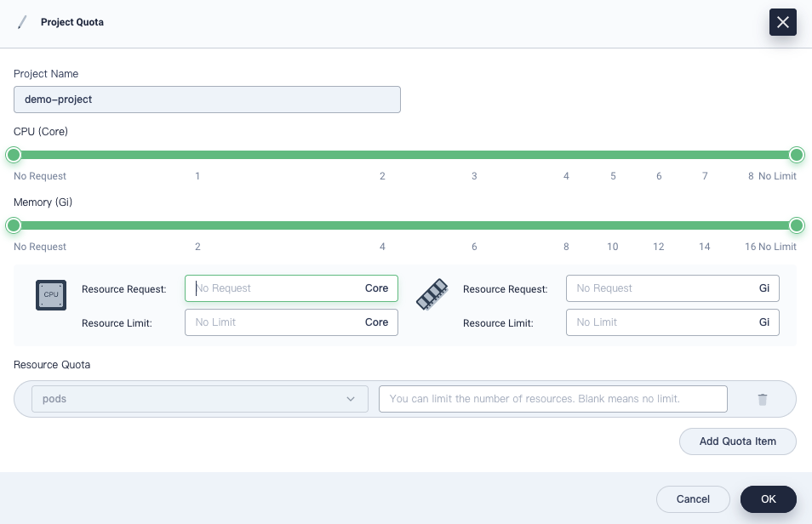Click the CPU chip icon
The image size is (812, 524).
coord(51,294)
